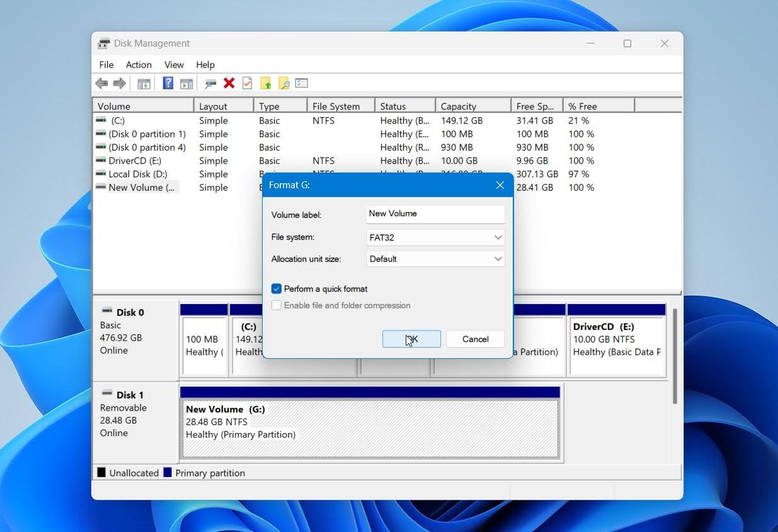The height and width of the screenshot is (532, 778).
Task: Open the Allocation unit size dropdown
Action: tap(435, 259)
